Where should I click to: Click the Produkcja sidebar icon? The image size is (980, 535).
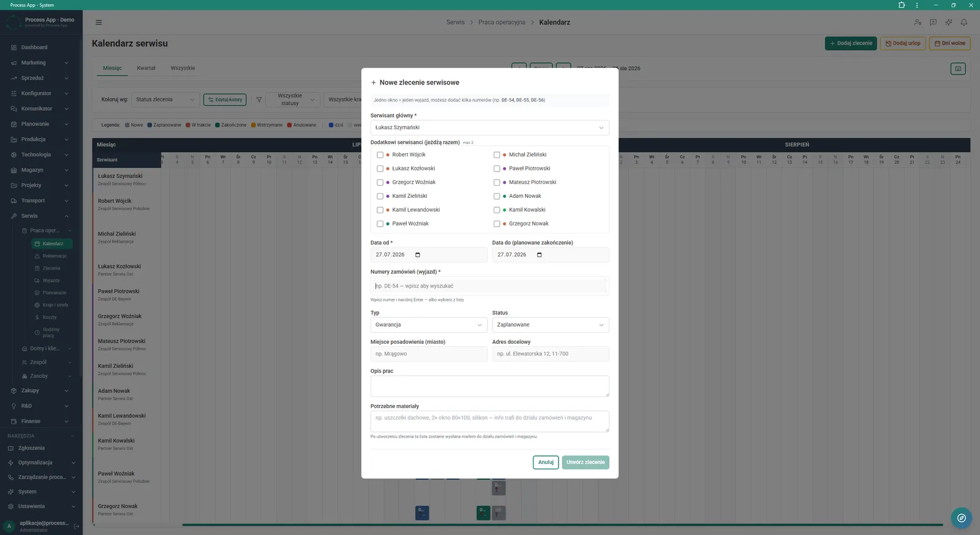13,139
